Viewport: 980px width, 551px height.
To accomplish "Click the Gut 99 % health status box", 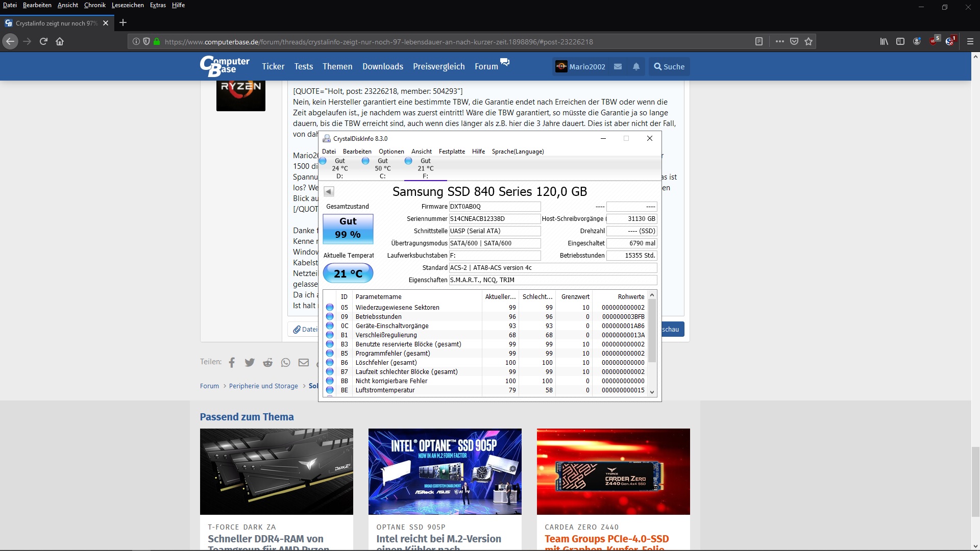I will pos(348,228).
